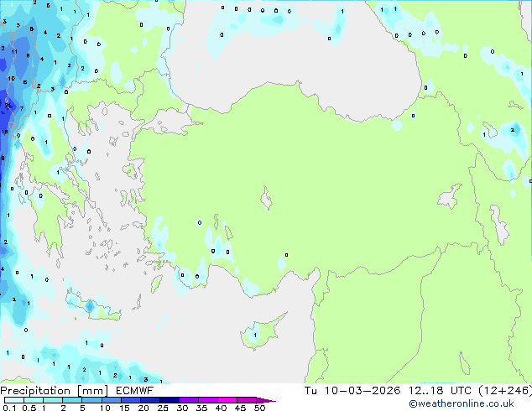Click the '1' value on Cyprus island

(x=255, y=335)
